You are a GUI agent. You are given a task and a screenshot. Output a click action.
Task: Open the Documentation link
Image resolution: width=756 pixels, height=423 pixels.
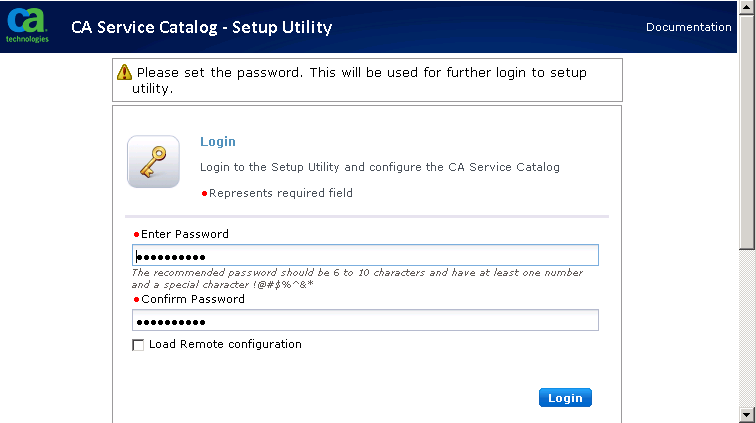click(689, 27)
